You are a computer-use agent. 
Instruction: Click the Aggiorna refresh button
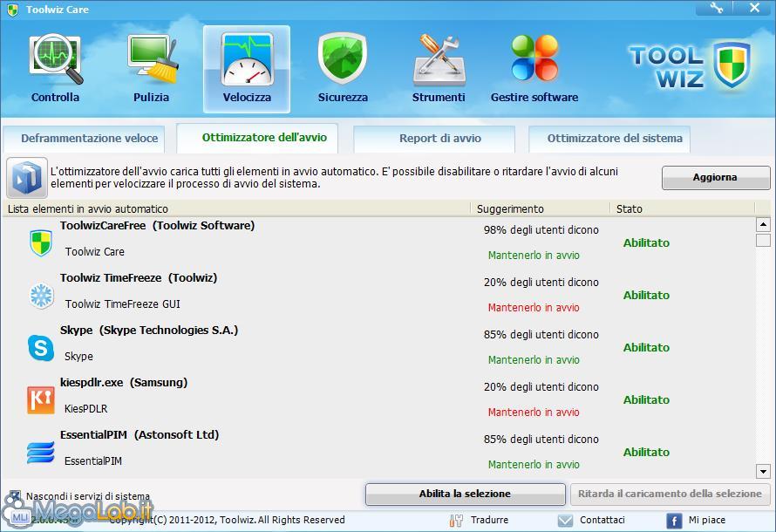tap(716, 178)
